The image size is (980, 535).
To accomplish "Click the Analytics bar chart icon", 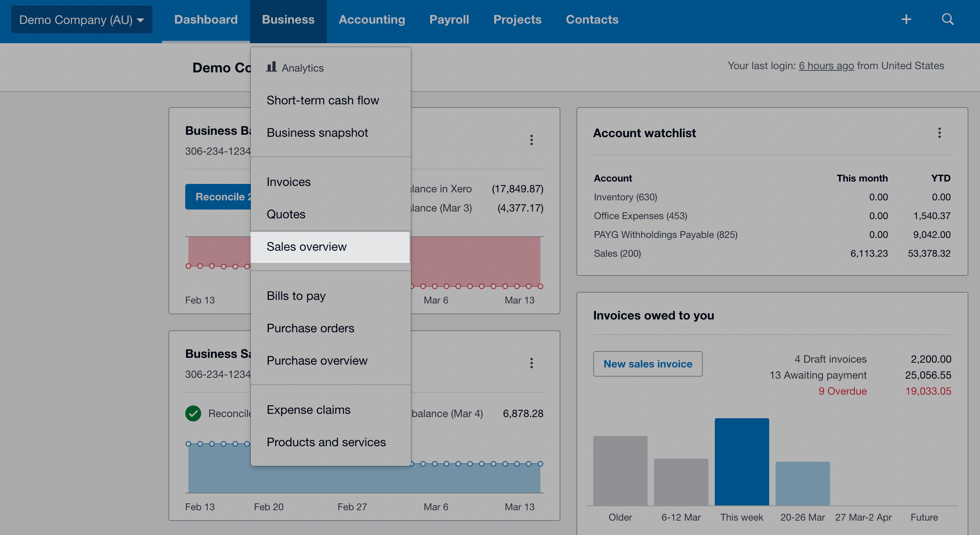I will 272,67.
